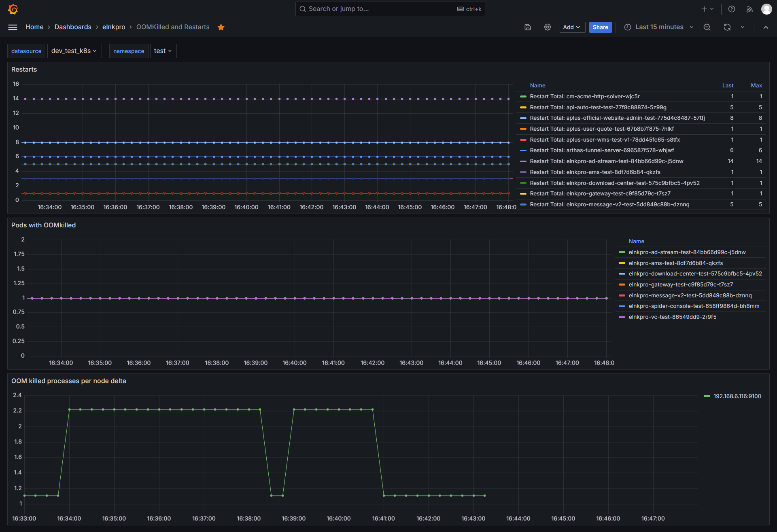This screenshot has height=532, width=777.
Task: Open the hamburger navigation menu
Action: point(13,27)
